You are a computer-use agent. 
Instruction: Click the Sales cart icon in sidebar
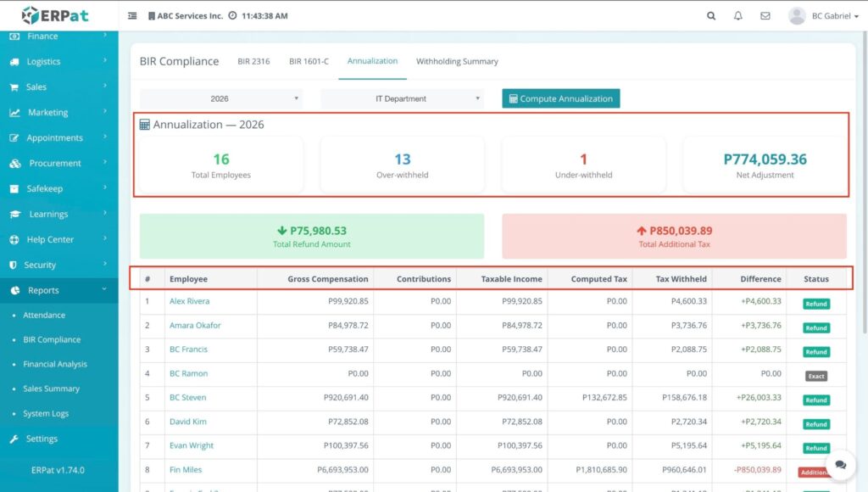coord(14,87)
